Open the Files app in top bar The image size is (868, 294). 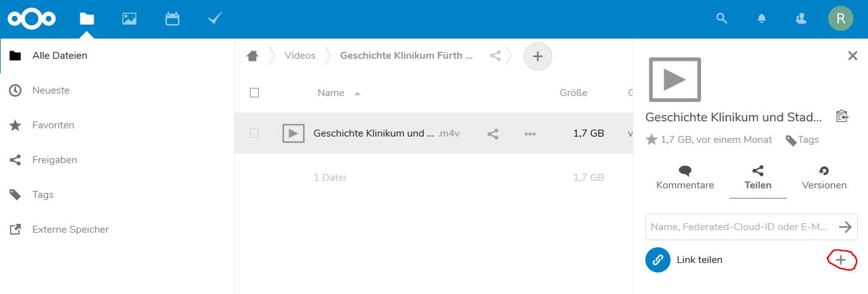tap(87, 19)
